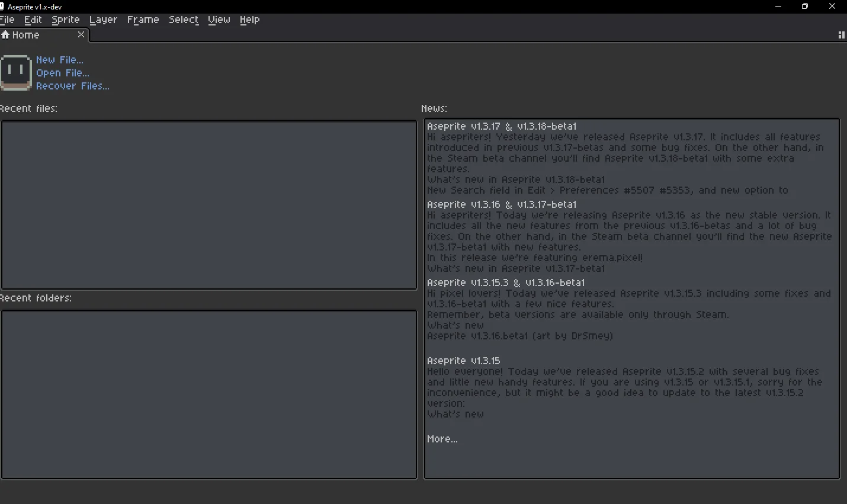Close the Home tab

tap(81, 34)
